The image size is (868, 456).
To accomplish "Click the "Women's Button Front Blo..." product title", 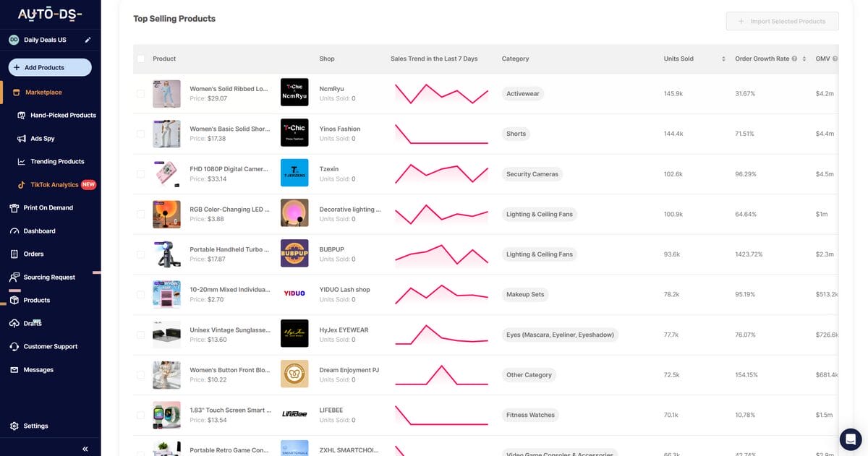I will [x=229, y=370].
